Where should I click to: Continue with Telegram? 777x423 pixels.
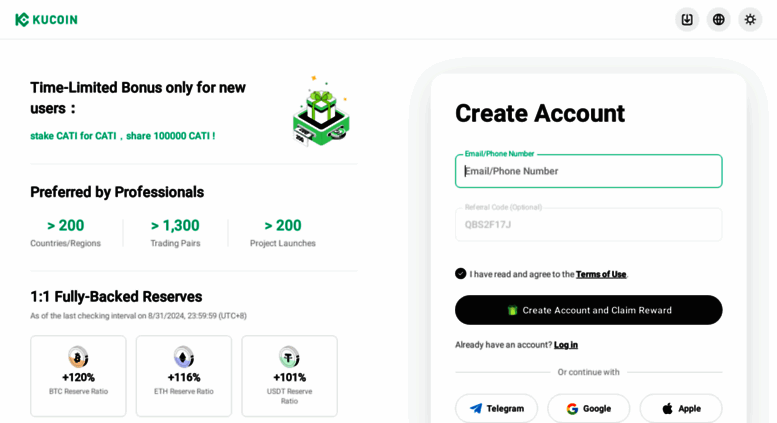(x=497, y=409)
